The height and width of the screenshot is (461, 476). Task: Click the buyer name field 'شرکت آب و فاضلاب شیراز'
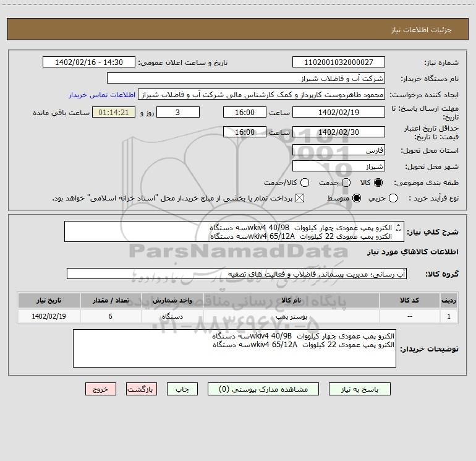click(x=246, y=78)
